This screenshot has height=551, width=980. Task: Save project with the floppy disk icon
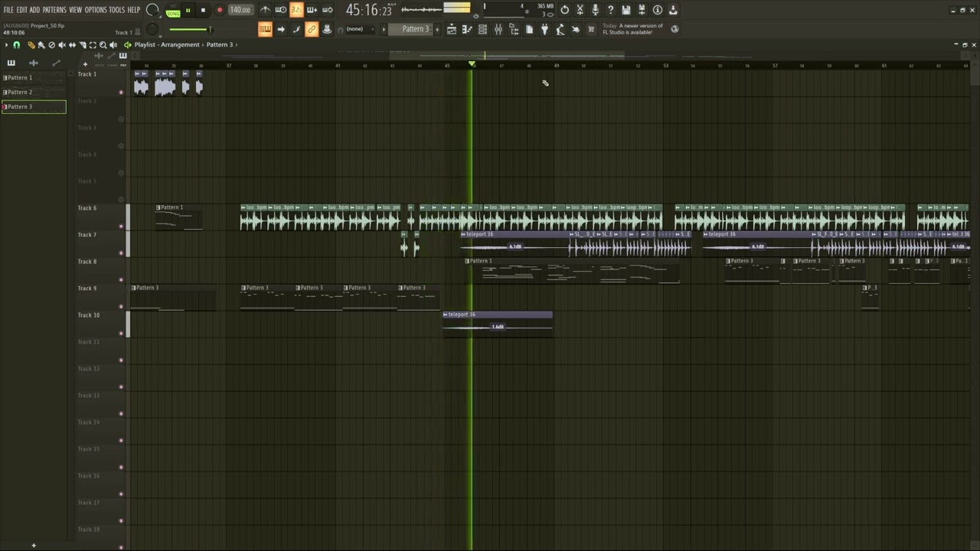(626, 10)
